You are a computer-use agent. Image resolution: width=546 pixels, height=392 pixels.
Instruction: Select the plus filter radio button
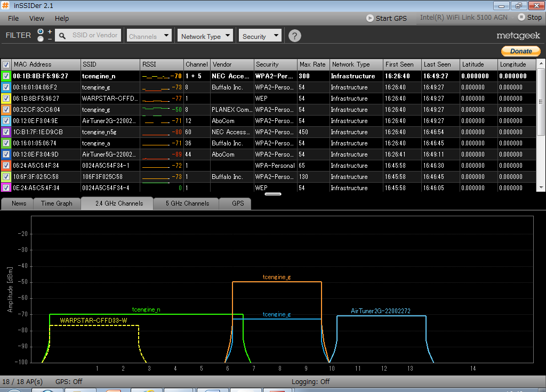(x=41, y=31)
